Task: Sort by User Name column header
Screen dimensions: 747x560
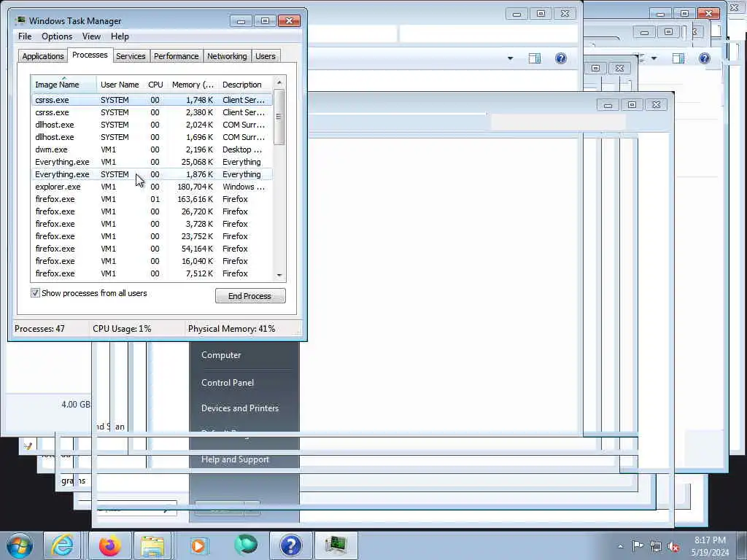Action: [120, 85]
